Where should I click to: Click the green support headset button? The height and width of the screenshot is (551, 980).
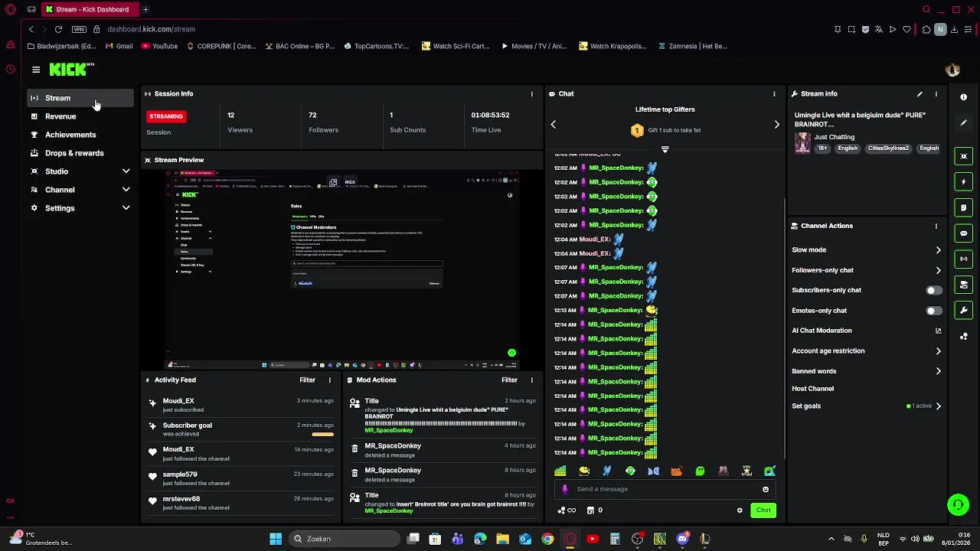tap(958, 504)
